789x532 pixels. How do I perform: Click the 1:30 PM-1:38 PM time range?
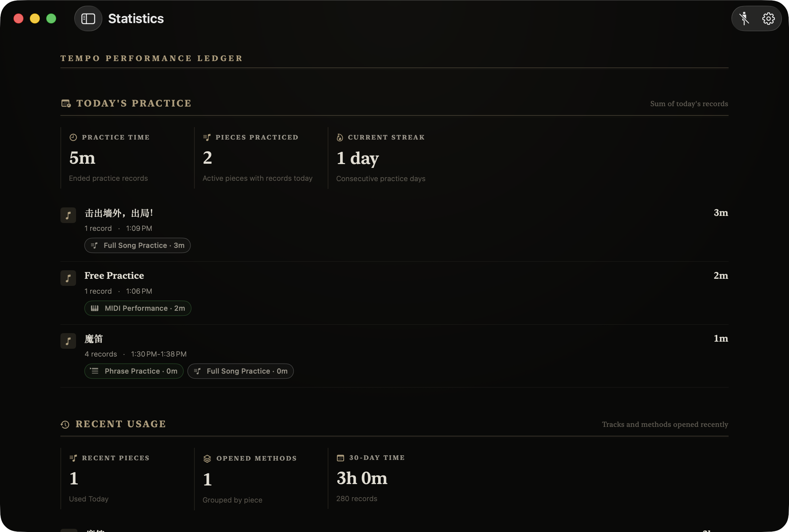159,354
